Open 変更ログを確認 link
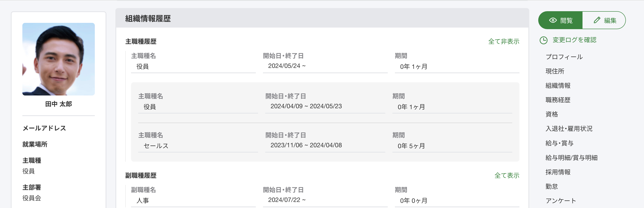Viewport: 644px width, 208px height. (574, 40)
